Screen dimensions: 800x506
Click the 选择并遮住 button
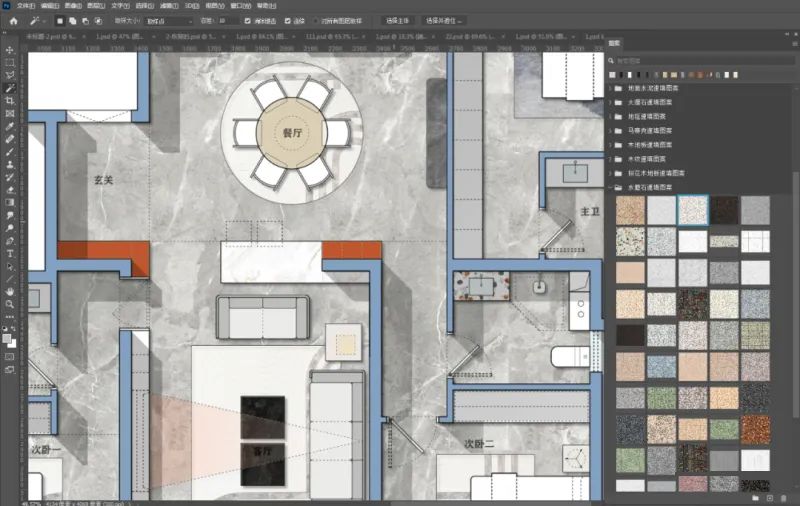[x=441, y=20]
